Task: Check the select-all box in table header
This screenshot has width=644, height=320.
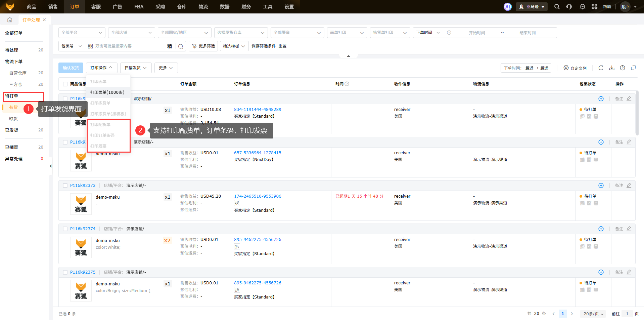Action: click(x=65, y=84)
